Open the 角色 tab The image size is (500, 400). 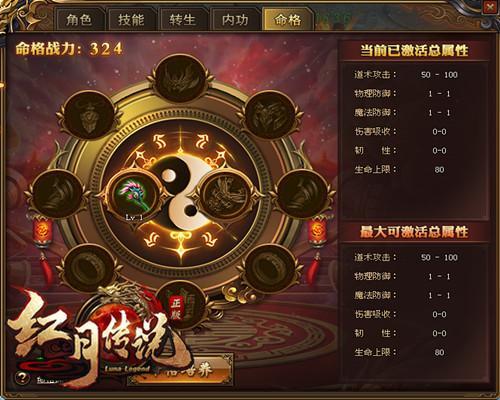coord(79,20)
